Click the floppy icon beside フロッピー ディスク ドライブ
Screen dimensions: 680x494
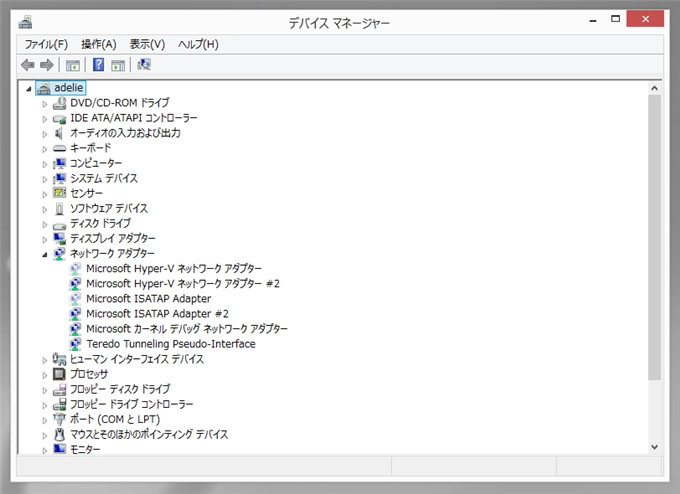(x=59, y=389)
